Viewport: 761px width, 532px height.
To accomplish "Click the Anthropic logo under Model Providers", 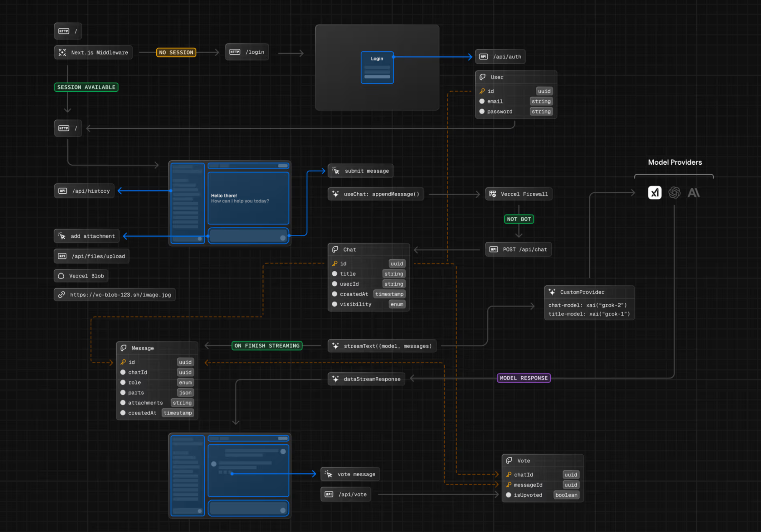I will (694, 193).
